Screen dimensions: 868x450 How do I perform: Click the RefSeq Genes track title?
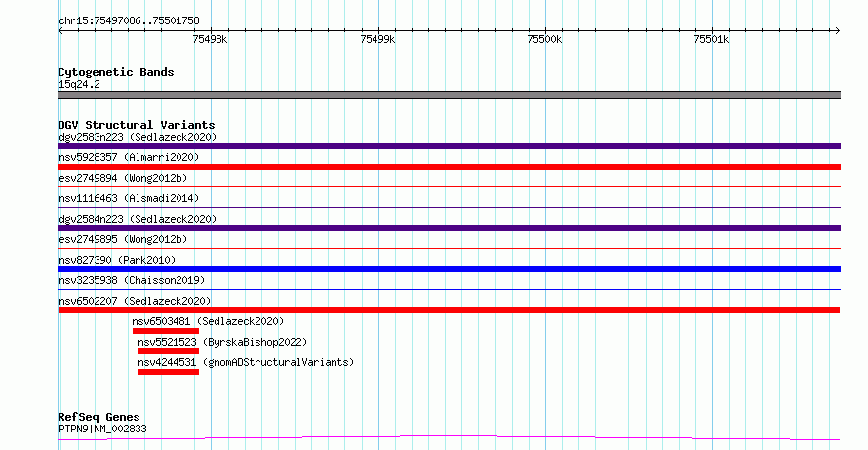click(99, 417)
